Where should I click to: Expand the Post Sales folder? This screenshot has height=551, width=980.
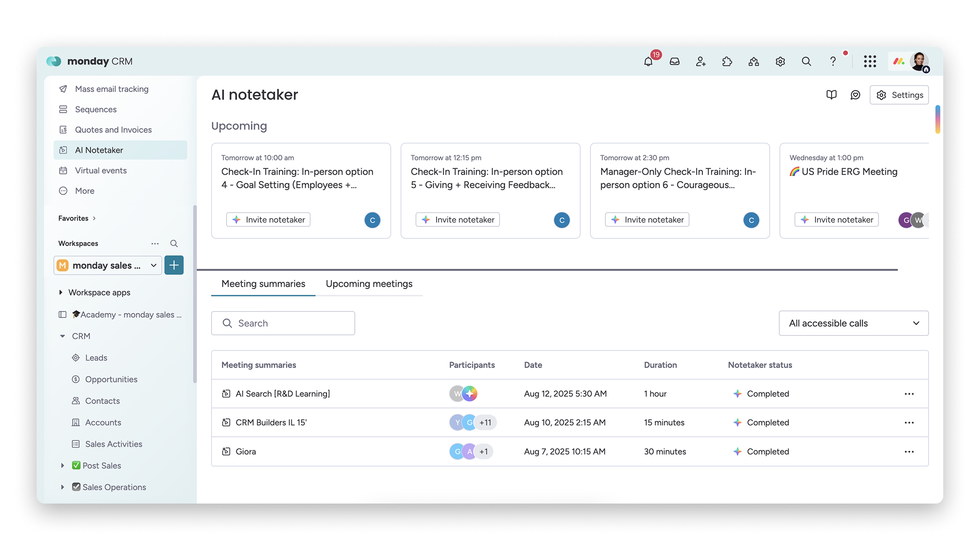[62, 465]
